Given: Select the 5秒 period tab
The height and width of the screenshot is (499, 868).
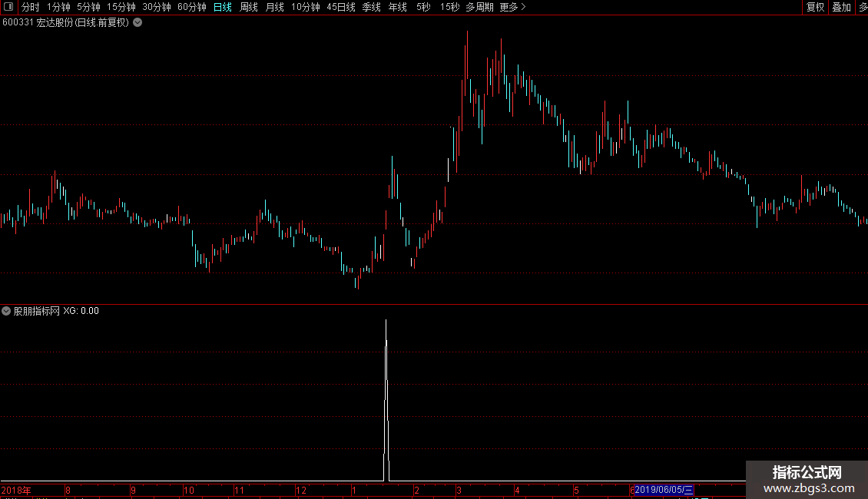Looking at the screenshot, I should tap(423, 7).
